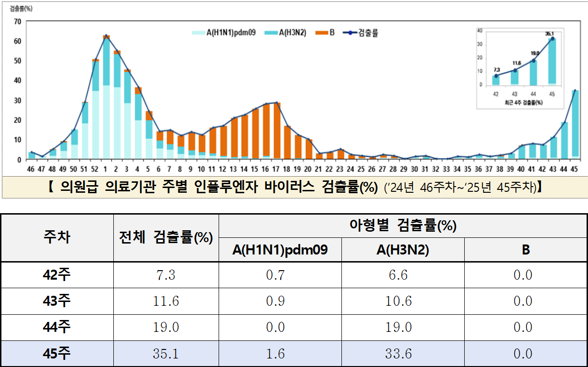Click the 19.0 data label in inset chart
Screen dimensions: 588x367
coord(533,53)
